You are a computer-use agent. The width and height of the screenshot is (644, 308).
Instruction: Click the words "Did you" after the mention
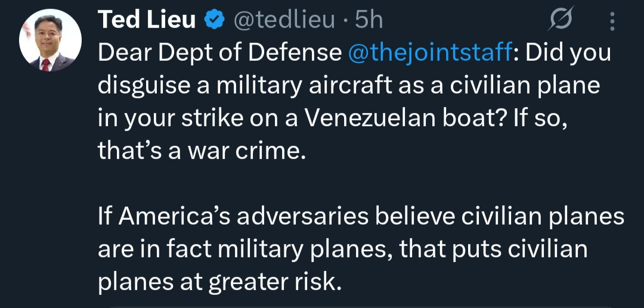[569, 54]
